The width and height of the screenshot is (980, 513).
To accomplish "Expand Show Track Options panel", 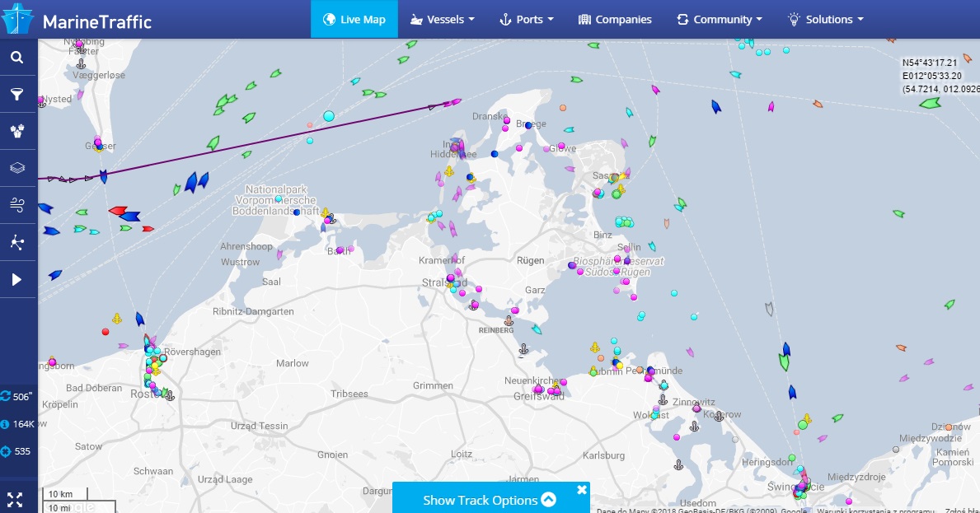I will pos(490,500).
